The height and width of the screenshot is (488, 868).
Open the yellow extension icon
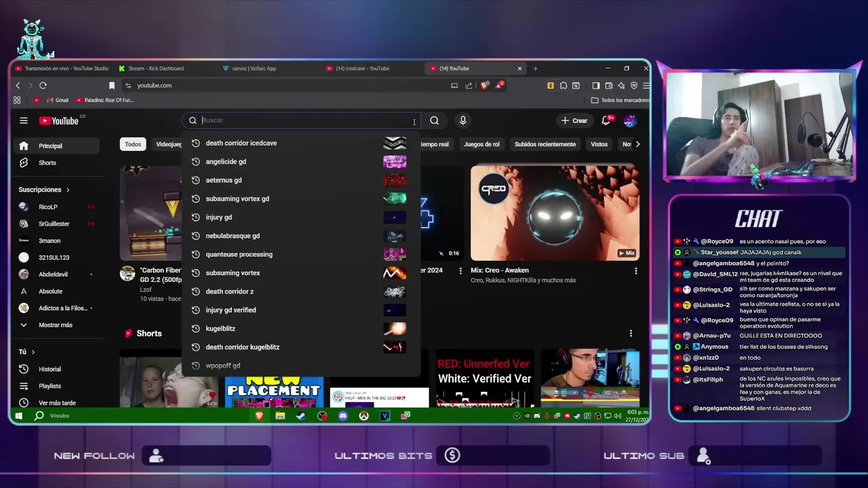pos(551,85)
